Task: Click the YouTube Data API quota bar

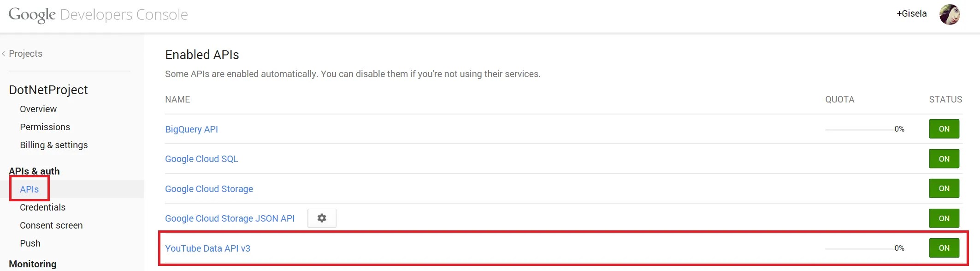Action: click(x=858, y=248)
